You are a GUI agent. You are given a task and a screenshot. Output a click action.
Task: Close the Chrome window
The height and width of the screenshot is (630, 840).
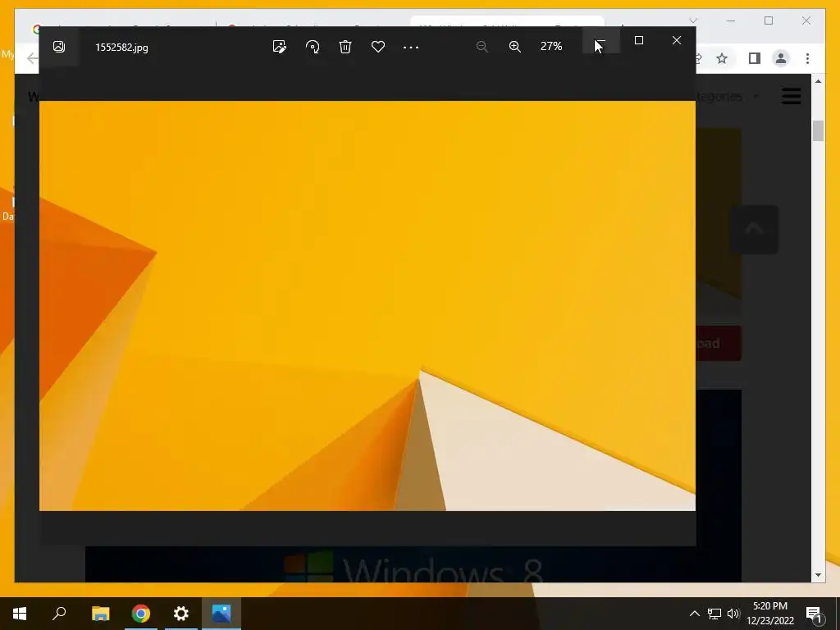coord(806,21)
